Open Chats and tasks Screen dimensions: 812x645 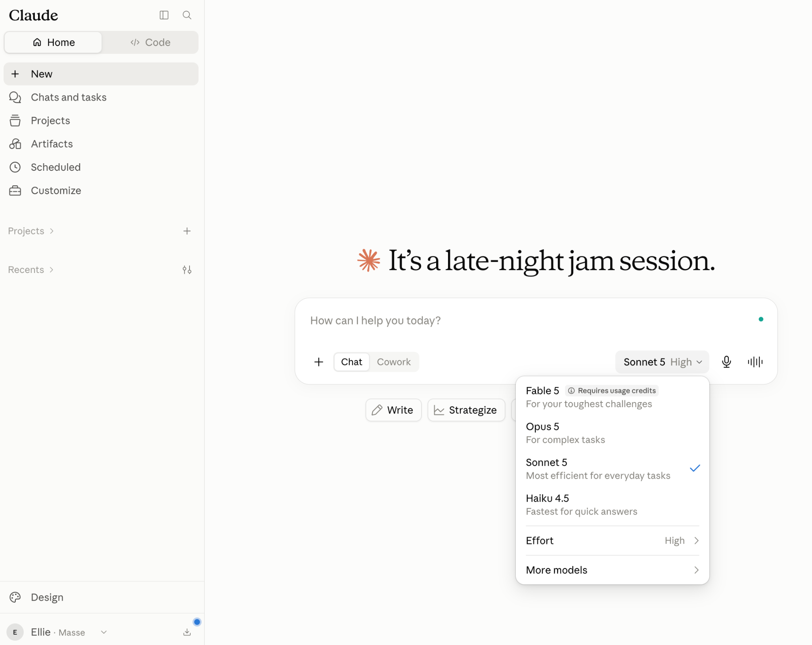[101, 97]
